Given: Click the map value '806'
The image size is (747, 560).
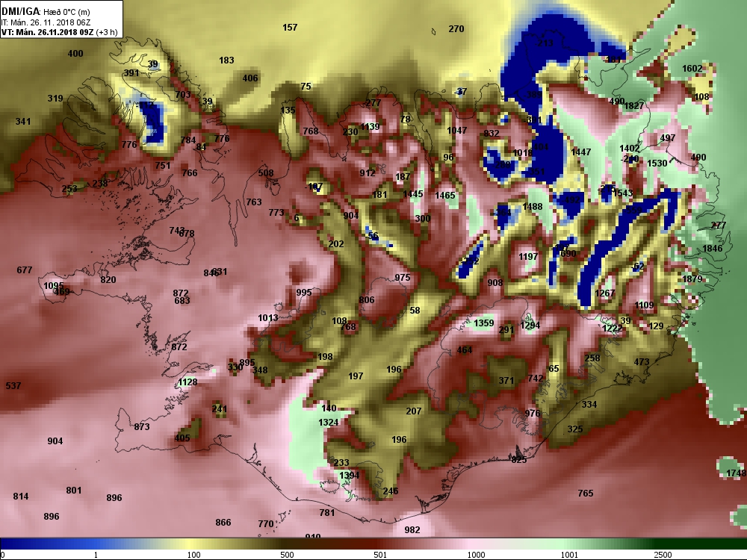Looking at the screenshot, I should [366, 300].
